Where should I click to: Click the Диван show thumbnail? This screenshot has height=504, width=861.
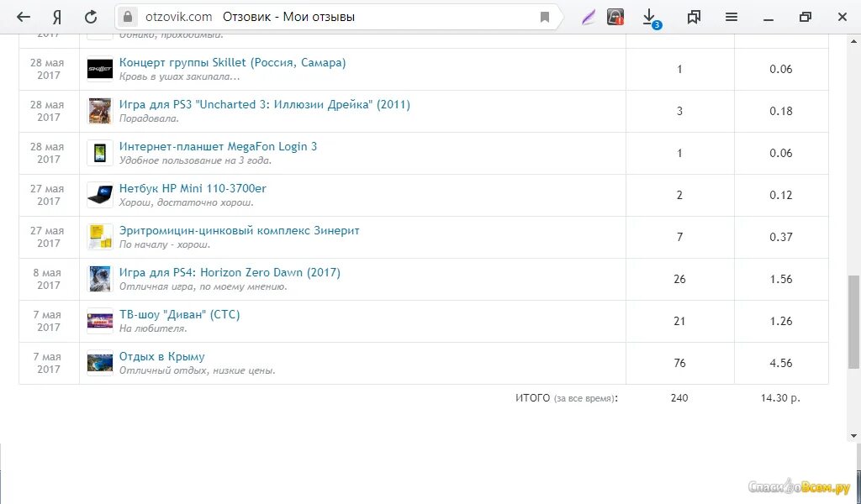pyautogui.click(x=100, y=321)
